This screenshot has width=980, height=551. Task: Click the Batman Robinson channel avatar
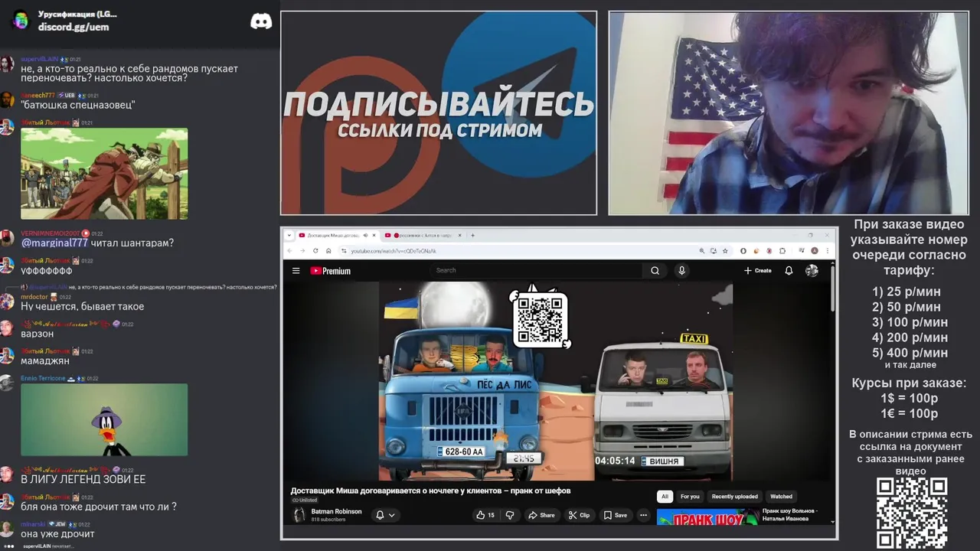click(299, 515)
